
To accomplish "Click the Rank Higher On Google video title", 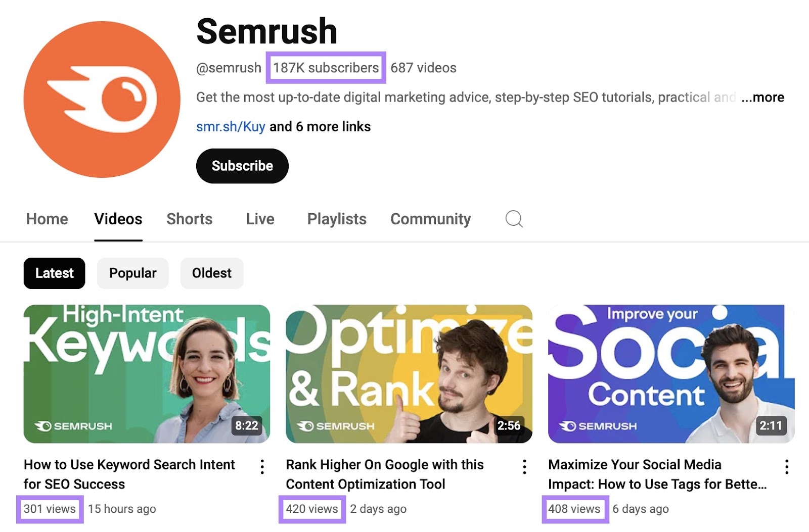I will point(385,474).
